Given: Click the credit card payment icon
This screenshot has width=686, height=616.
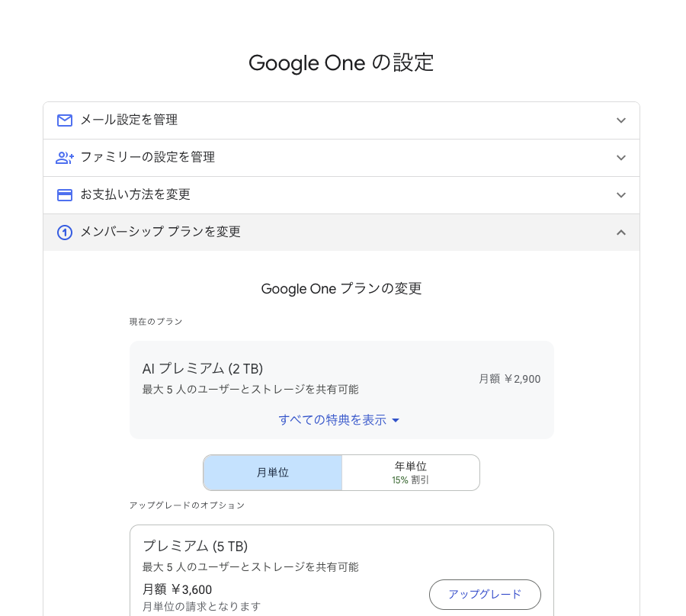Looking at the screenshot, I should 65,195.
